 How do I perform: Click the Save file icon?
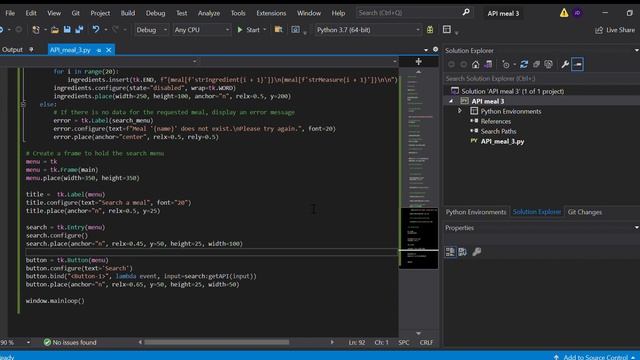[x=67, y=30]
